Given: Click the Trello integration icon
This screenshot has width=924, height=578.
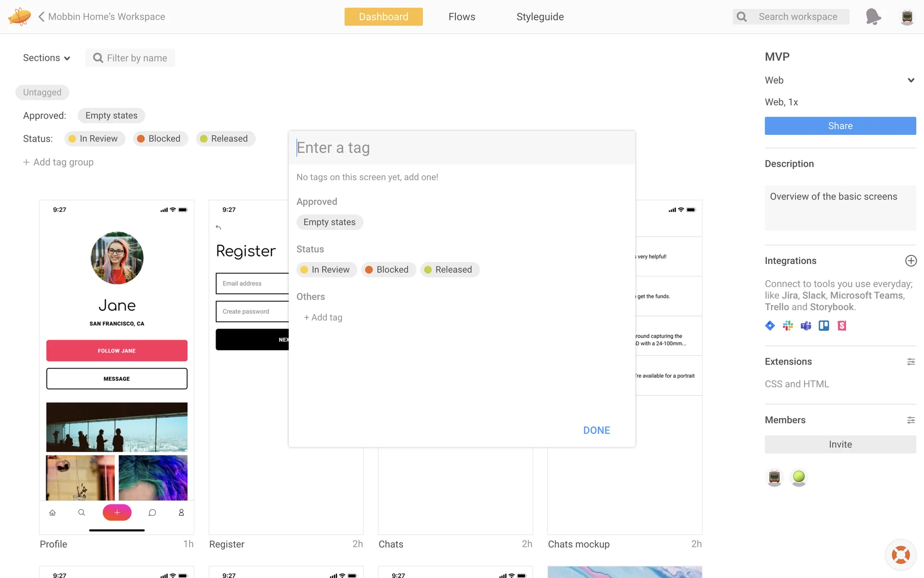Looking at the screenshot, I should point(824,326).
